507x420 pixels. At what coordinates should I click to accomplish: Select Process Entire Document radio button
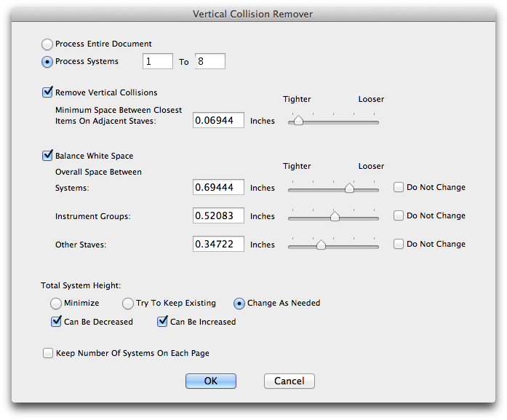point(47,44)
